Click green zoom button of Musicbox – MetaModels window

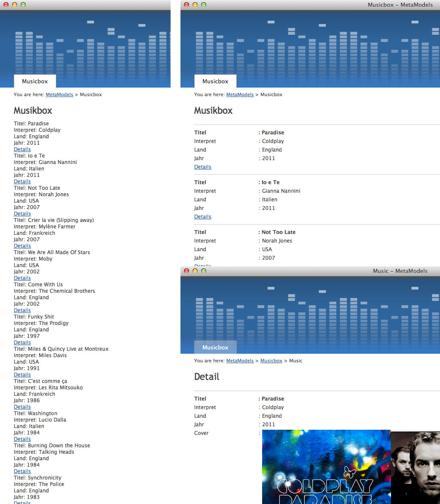point(204,5)
